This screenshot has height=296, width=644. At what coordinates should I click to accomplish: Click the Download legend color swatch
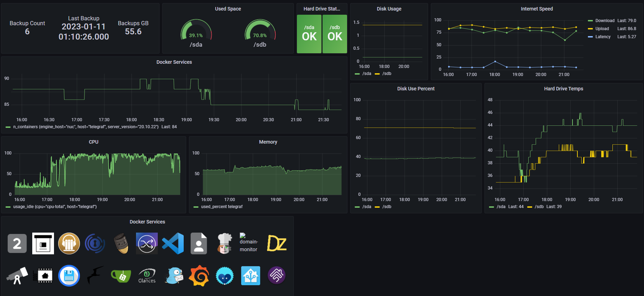tap(590, 21)
